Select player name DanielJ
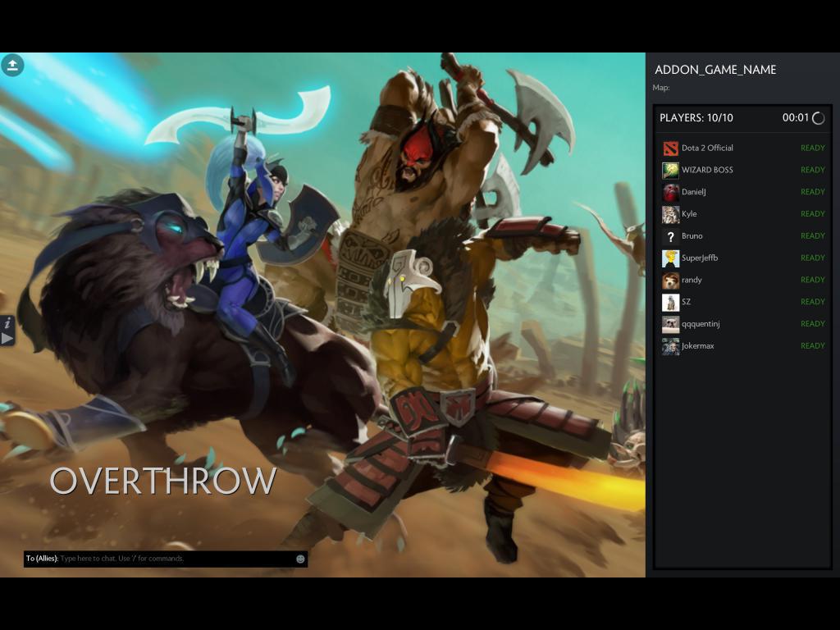 [x=694, y=192]
